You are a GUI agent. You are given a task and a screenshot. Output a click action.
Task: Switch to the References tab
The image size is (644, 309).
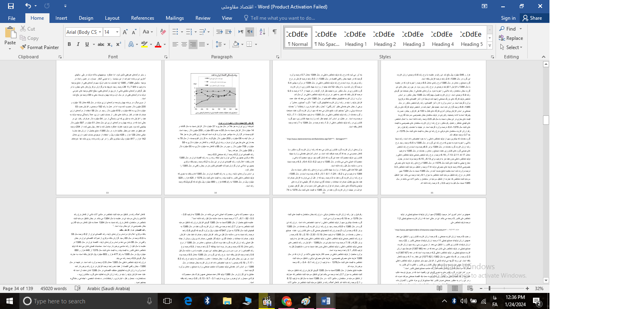click(142, 18)
